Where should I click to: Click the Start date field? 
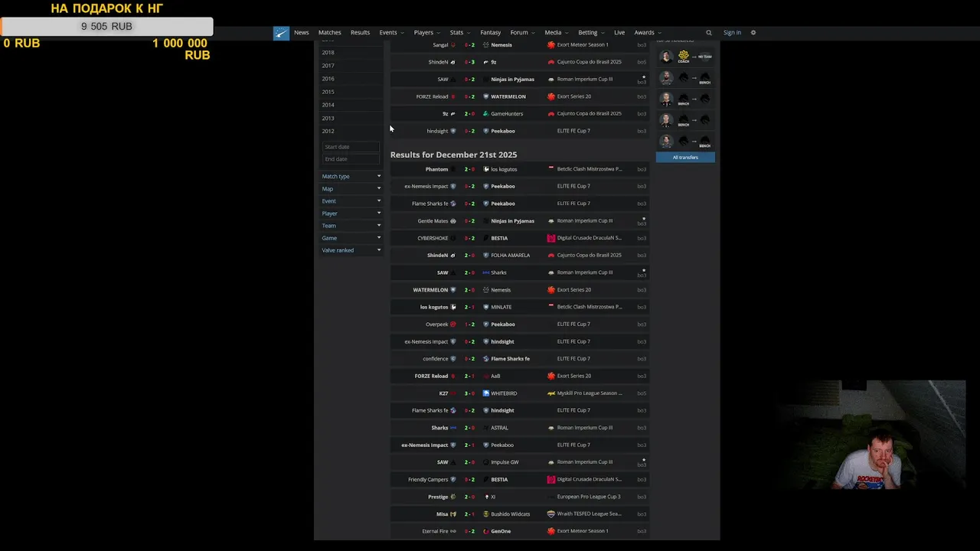351,147
